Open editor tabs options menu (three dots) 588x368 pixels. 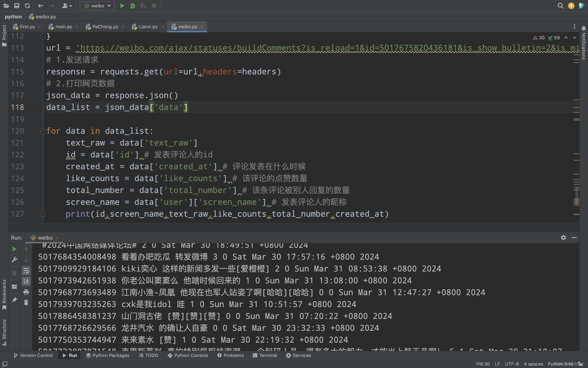[x=574, y=27]
